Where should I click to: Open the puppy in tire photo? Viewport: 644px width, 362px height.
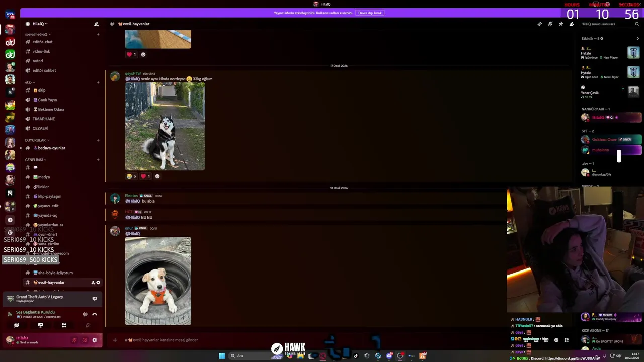158,281
